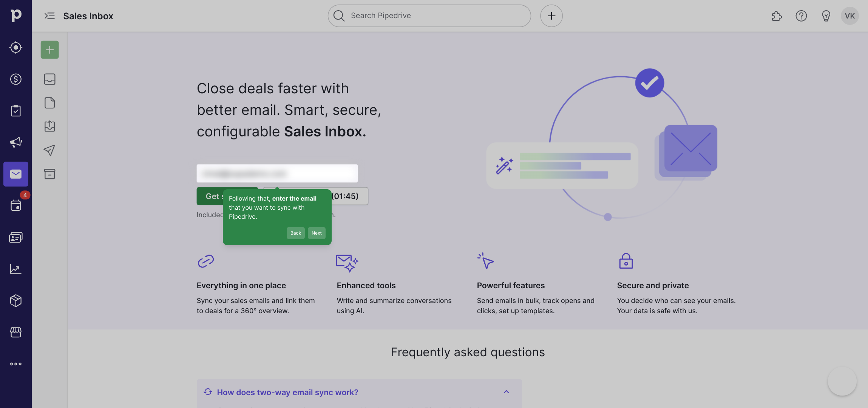Open Leads from the target icon
Viewport: 868px width, 408px height.
[16, 48]
